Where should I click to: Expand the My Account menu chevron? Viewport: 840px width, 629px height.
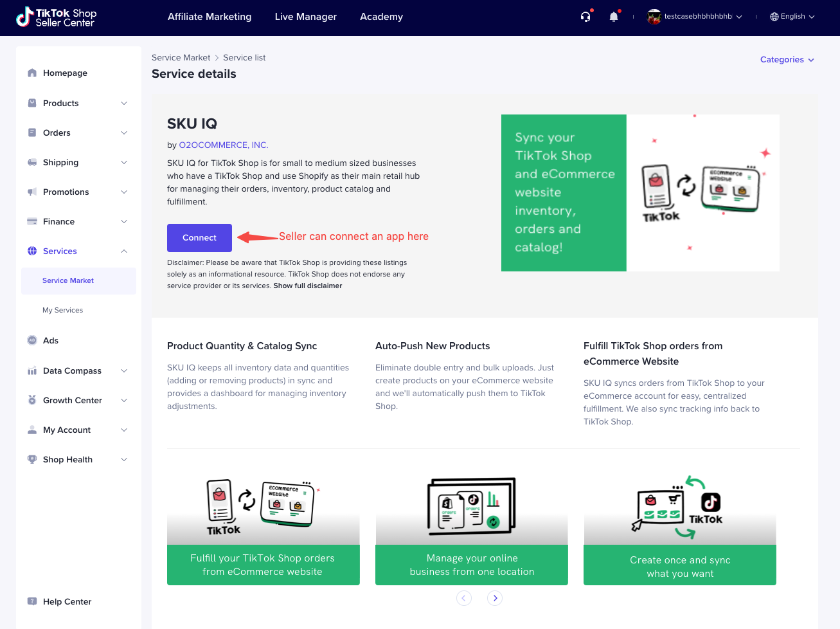coord(124,430)
